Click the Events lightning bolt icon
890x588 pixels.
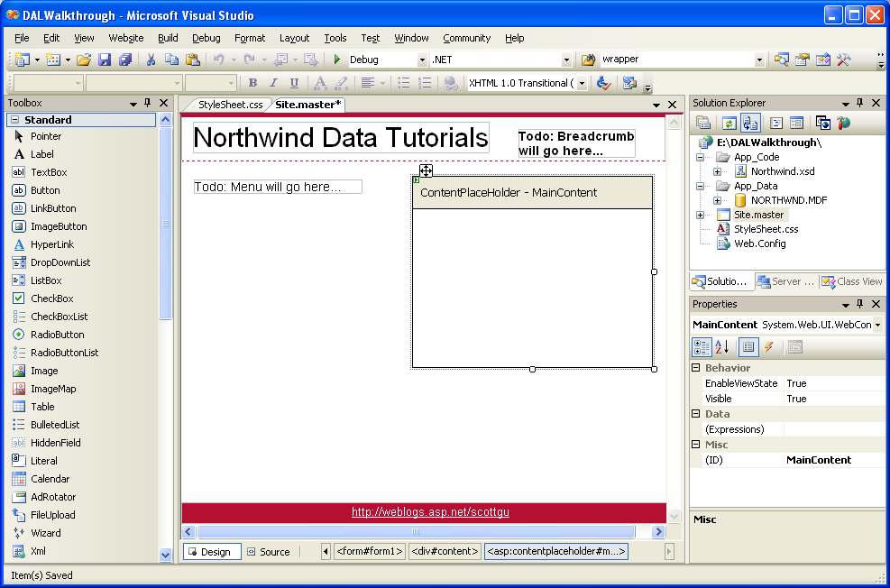point(769,347)
